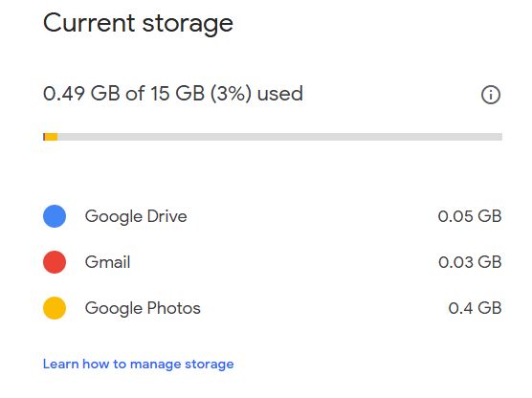532x398 pixels.
Task: Select the Google Photos label
Action: (143, 309)
